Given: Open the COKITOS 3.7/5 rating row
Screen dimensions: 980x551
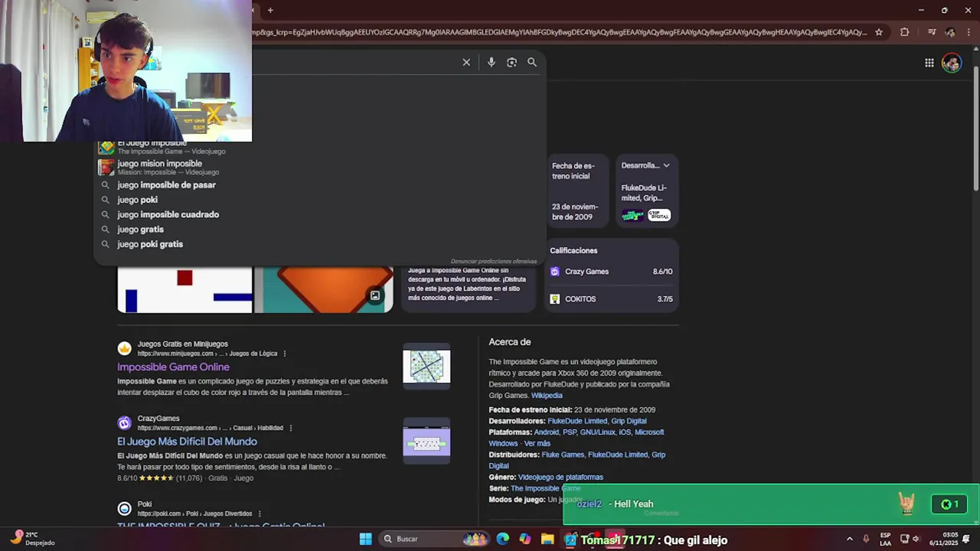Looking at the screenshot, I should 611,299.
